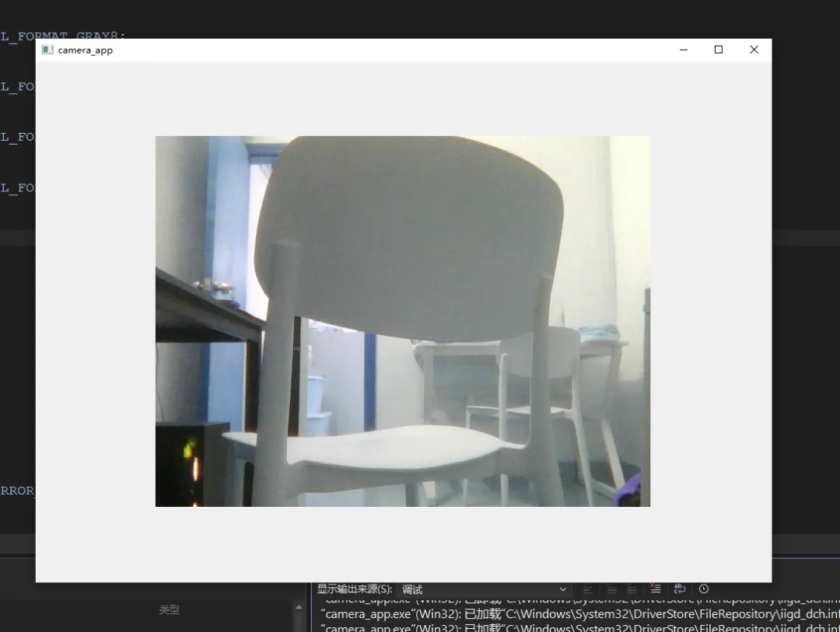840x632 pixels.
Task: Expand the output source dropdown arrow
Action: point(563,589)
